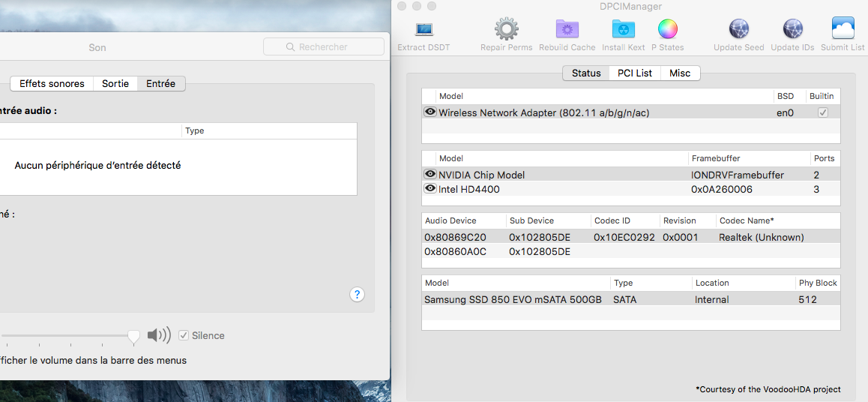The height and width of the screenshot is (402, 868).
Task: Click the eye icon beside NVIDIA Chip Model
Action: [x=430, y=174]
